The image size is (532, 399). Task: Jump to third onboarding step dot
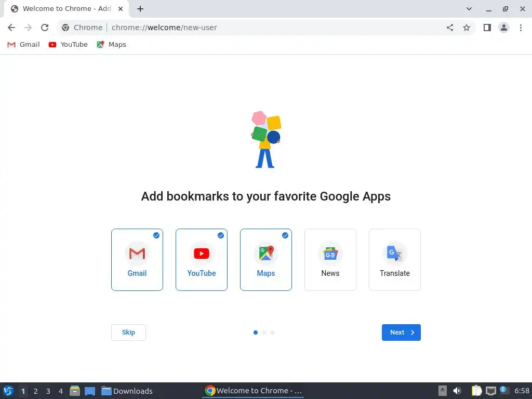[272, 332]
